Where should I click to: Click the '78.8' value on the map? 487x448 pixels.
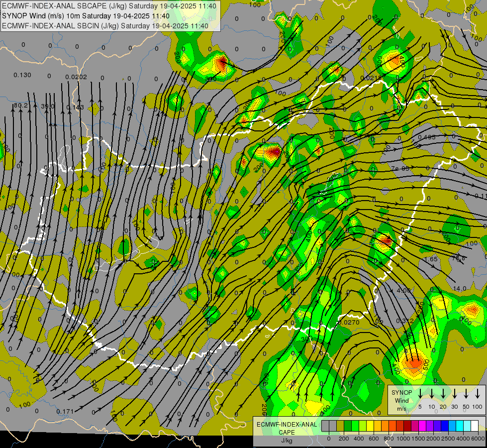tap(459, 258)
